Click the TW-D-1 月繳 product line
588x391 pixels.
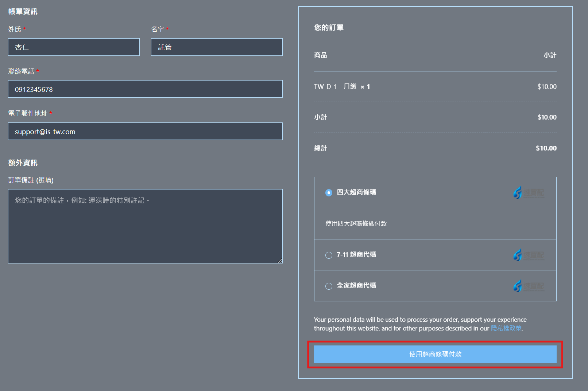pos(335,87)
